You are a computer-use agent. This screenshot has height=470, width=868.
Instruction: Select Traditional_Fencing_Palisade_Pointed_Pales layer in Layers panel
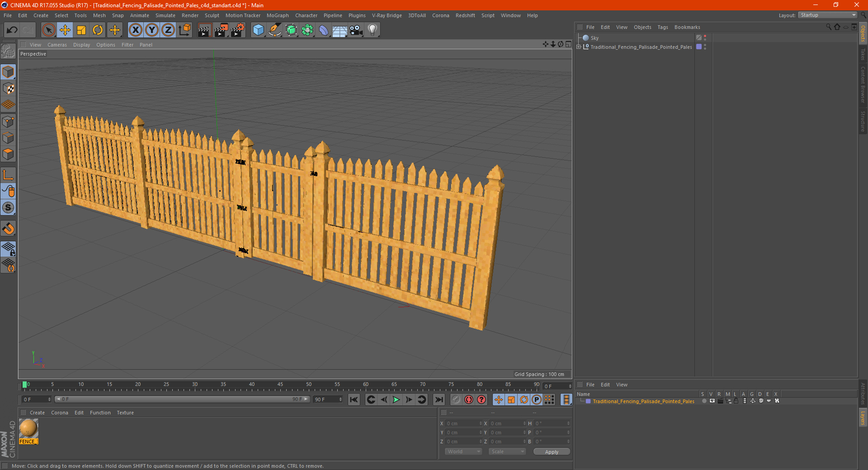click(x=643, y=401)
